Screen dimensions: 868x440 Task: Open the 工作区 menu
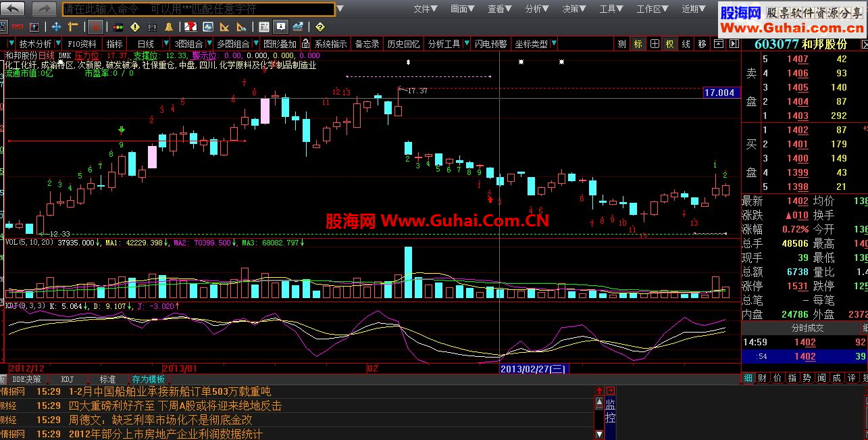tap(653, 9)
